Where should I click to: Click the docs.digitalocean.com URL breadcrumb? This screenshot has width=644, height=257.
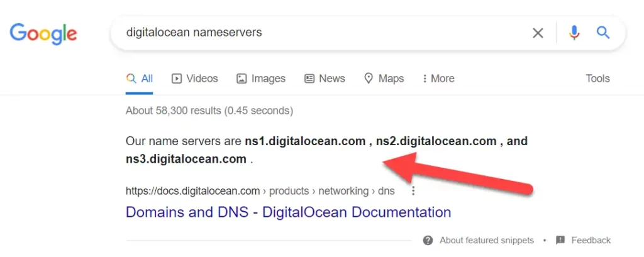coord(192,191)
